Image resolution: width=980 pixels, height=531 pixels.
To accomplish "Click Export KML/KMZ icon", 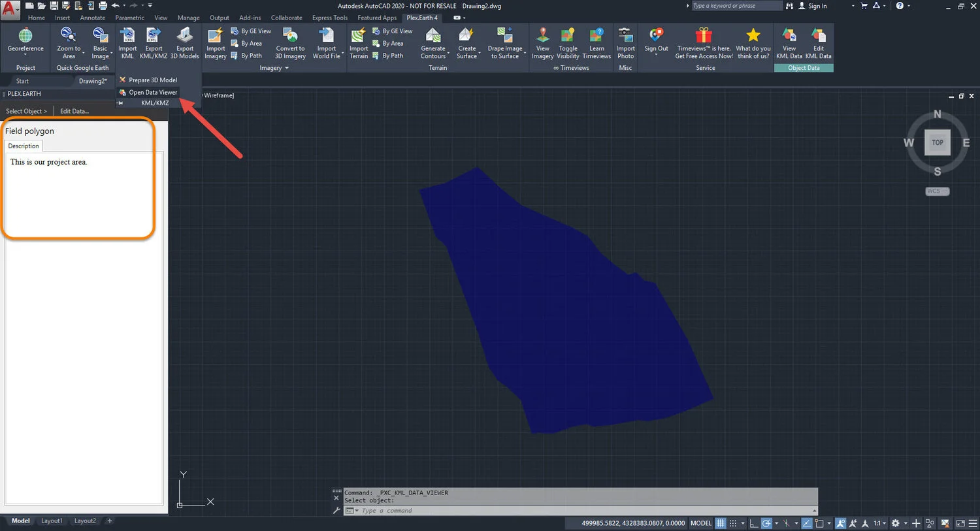I will pyautogui.click(x=154, y=35).
